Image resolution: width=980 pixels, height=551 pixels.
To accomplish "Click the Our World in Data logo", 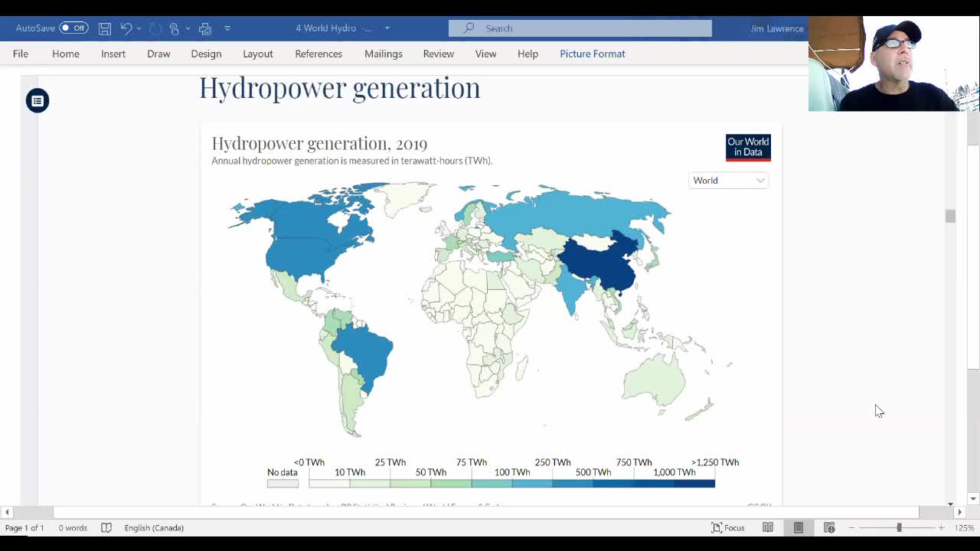I will click(x=748, y=147).
